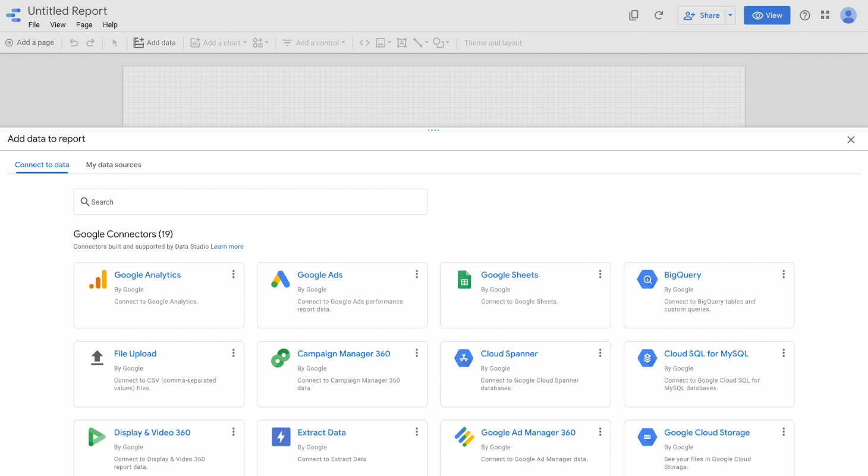The width and height of the screenshot is (868, 476).
Task: Open the Learn more link
Action: pyautogui.click(x=227, y=246)
